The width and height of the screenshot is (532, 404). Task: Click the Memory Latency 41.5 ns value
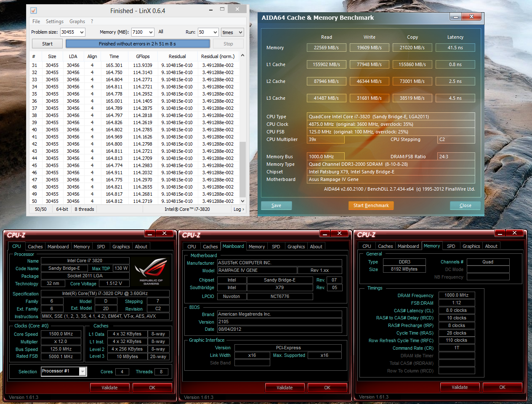click(455, 48)
